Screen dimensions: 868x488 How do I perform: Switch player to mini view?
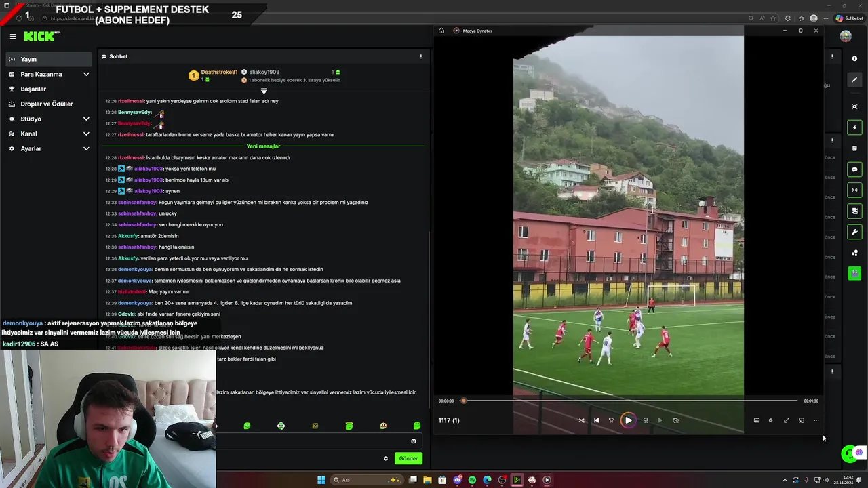[x=802, y=420]
